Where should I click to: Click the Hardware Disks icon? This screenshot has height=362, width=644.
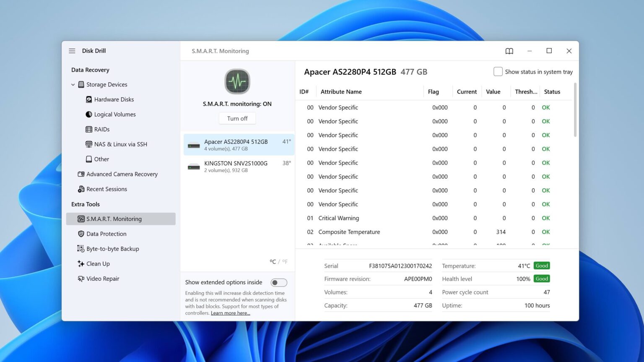click(x=89, y=99)
